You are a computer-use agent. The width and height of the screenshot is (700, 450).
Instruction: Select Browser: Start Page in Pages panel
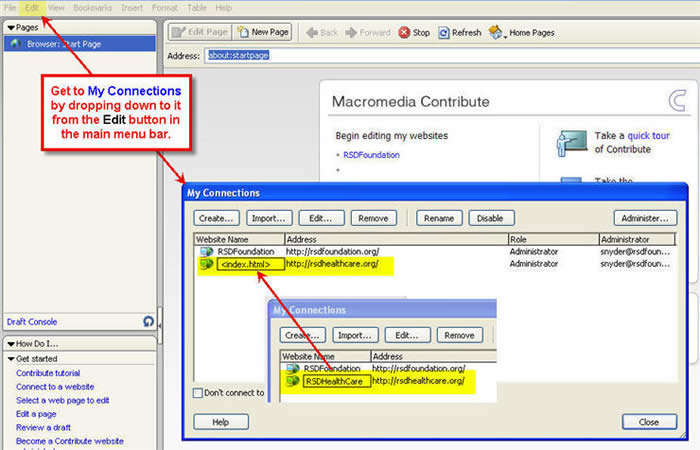click(80, 44)
